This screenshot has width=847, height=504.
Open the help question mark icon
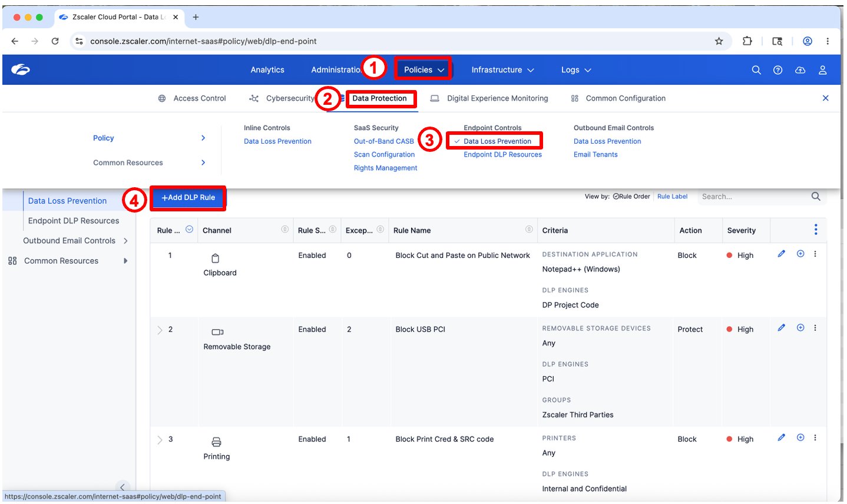pyautogui.click(x=778, y=70)
